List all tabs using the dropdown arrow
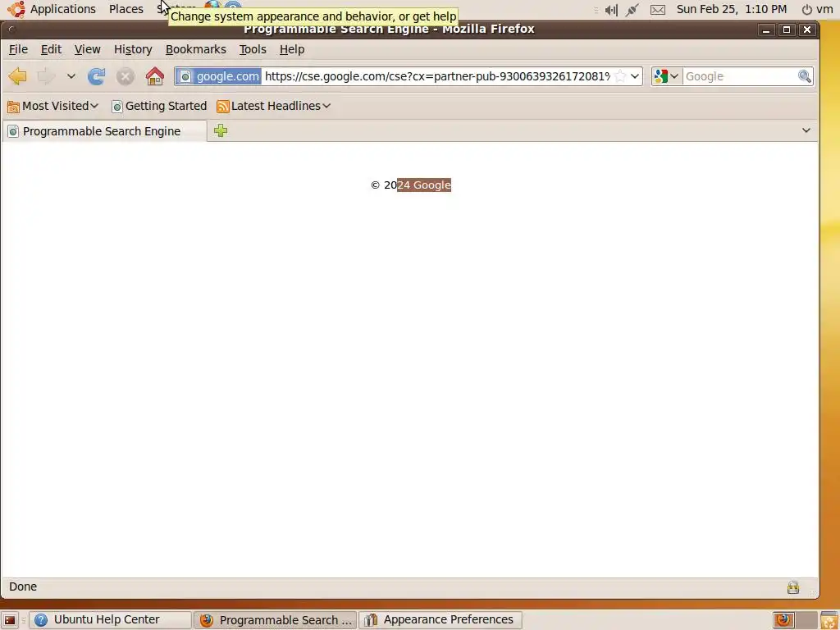 point(806,130)
